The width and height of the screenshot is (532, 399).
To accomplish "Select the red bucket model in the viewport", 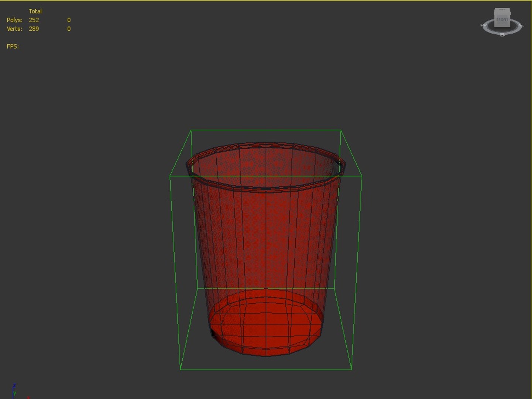I will coord(266,249).
